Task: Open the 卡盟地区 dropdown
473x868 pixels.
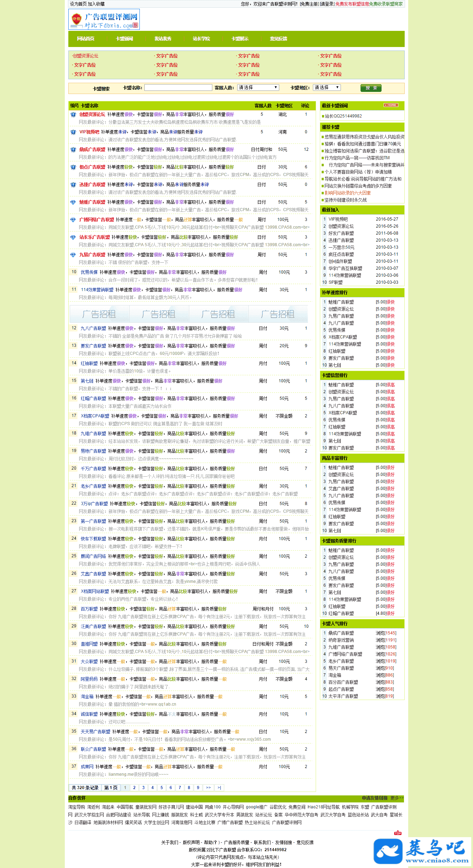Action: 327,88
